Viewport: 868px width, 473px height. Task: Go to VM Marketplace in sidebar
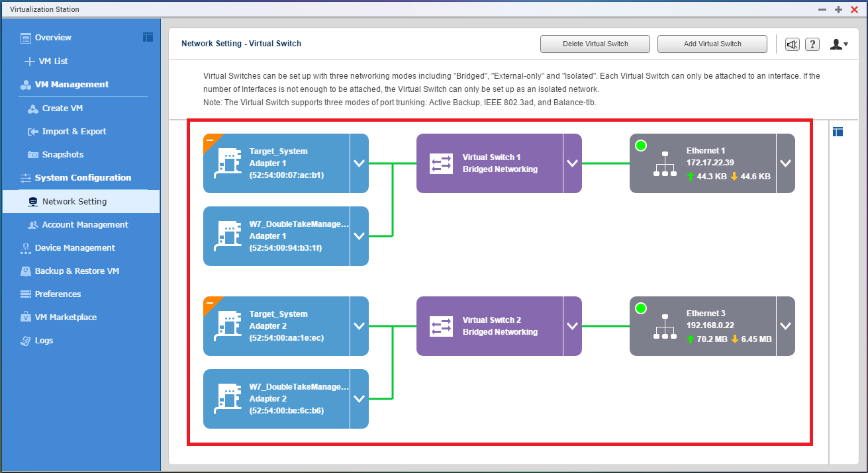tap(66, 317)
